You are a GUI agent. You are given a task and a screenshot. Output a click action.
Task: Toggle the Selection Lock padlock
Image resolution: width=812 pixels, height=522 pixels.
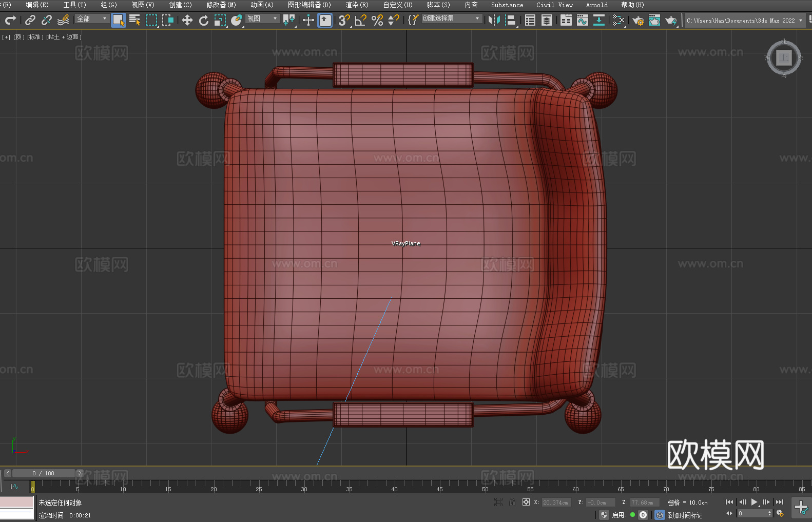[512, 502]
